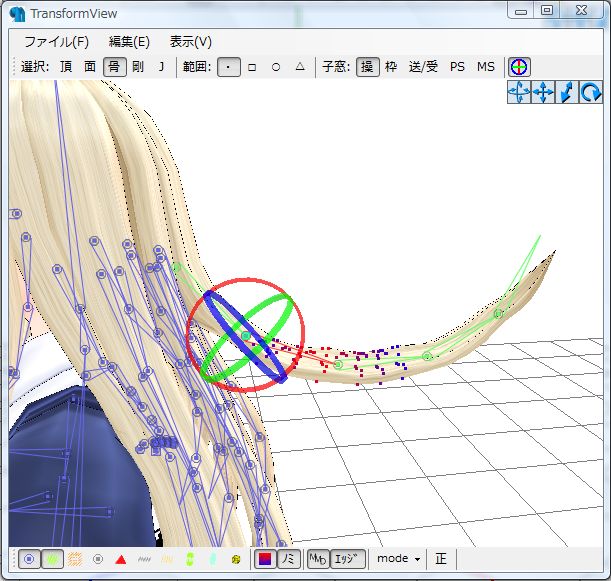Viewport: 611px width, 581px height.
Task: Toggle the ノミ button
Action: (x=289, y=559)
